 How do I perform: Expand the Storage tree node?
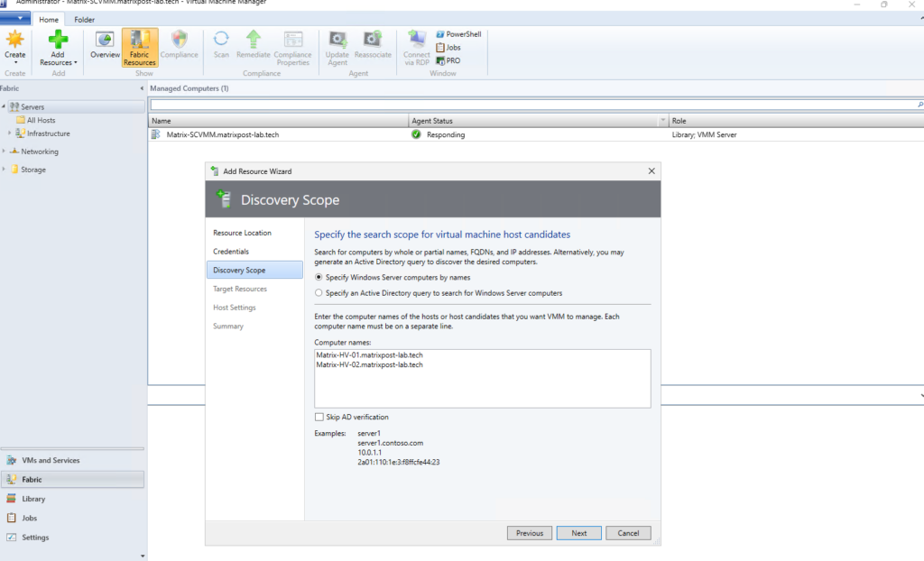(4, 170)
